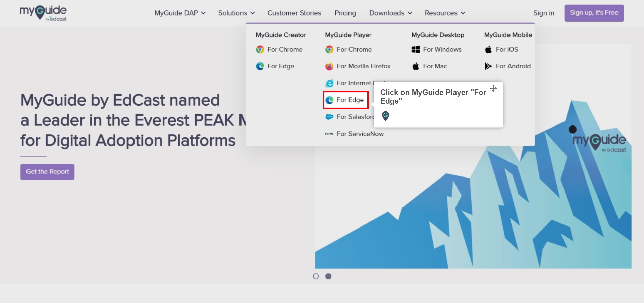The height and width of the screenshot is (303, 644).
Task: Click the MyGuide Desktop heading
Action: tap(438, 35)
